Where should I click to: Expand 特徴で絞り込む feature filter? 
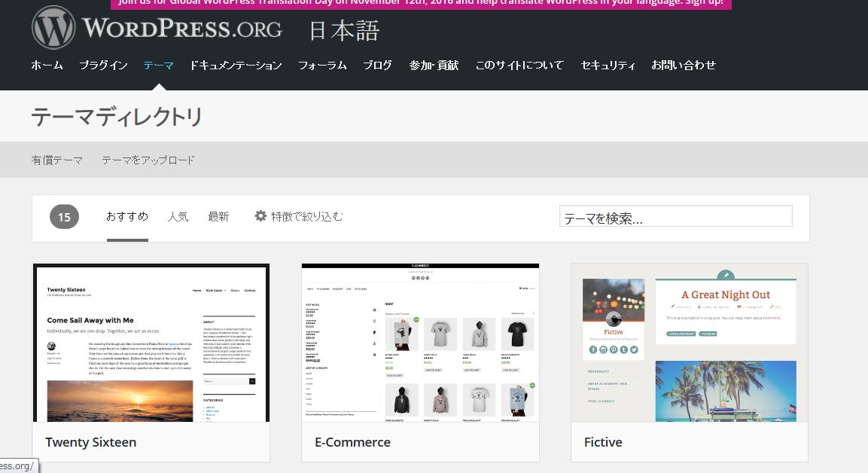coord(307,217)
